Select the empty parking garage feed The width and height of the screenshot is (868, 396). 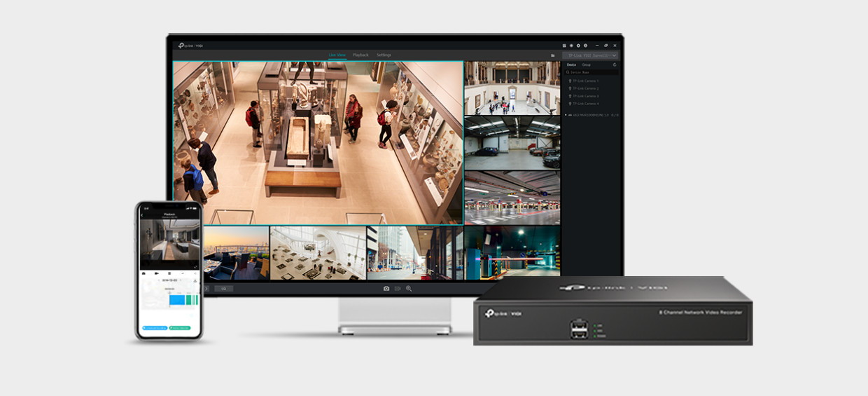coord(512,198)
